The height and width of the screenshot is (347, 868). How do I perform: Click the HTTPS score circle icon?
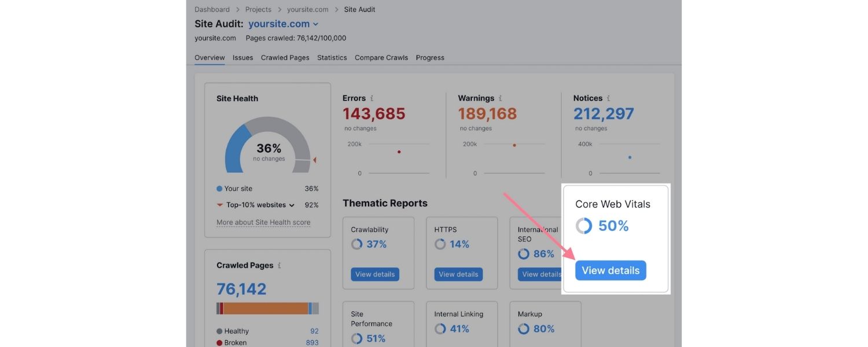tap(440, 244)
